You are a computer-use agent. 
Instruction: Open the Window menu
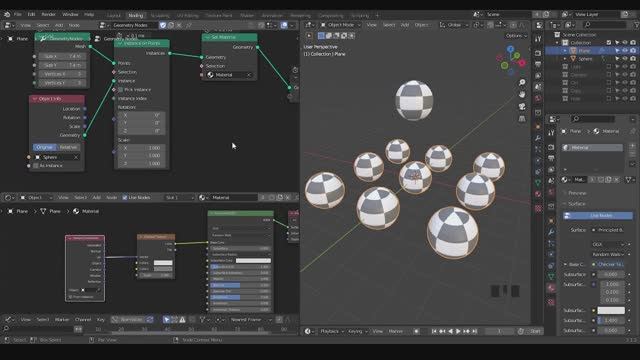(70, 14)
